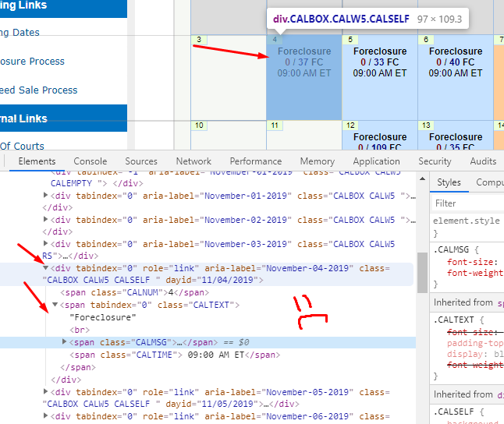
Task: Collapse the CALTEXT span node
Action: tap(55, 304)
